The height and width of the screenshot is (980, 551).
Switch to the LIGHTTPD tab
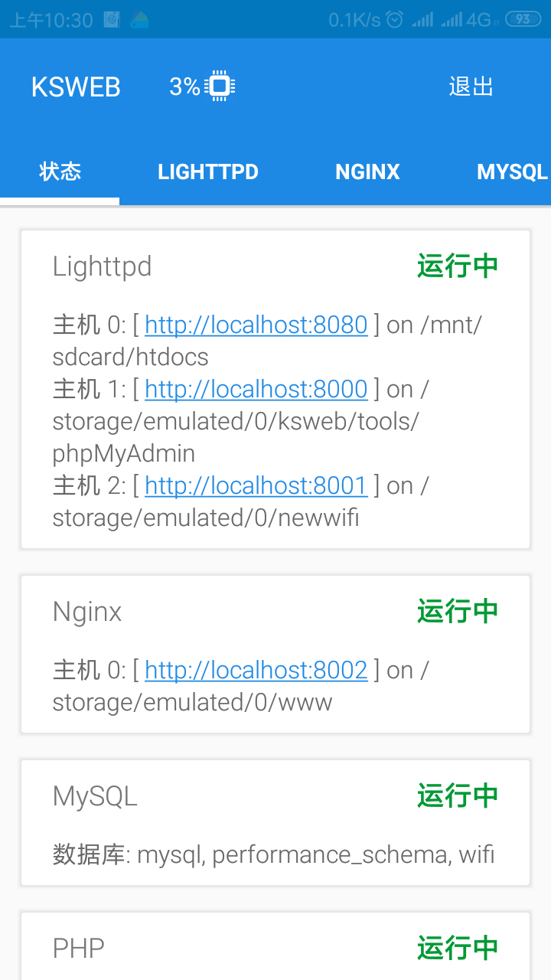pyautogui.click(x=208, y=171)
